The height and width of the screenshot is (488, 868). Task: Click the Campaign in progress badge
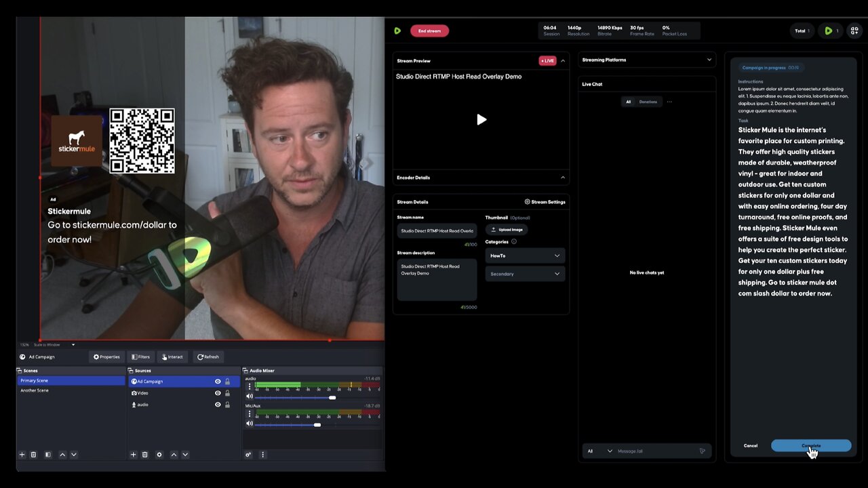770,68
